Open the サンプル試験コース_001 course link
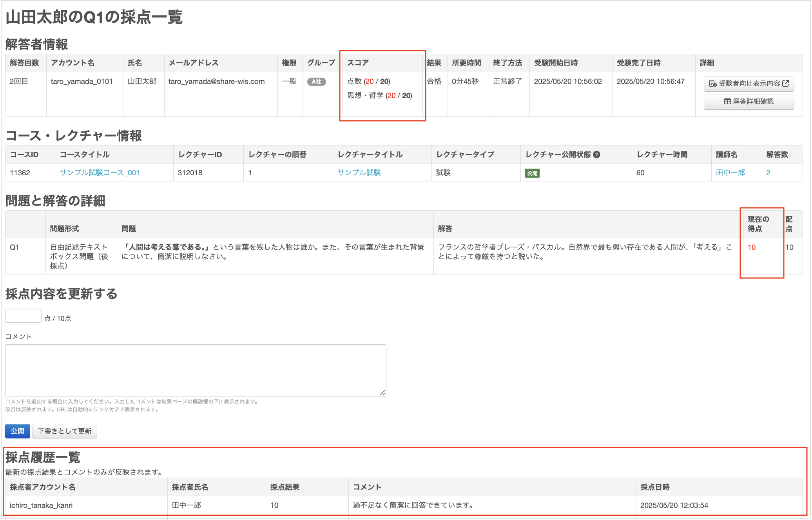The image size is (812, 520). pyautogui.click(x=100, y=173)
